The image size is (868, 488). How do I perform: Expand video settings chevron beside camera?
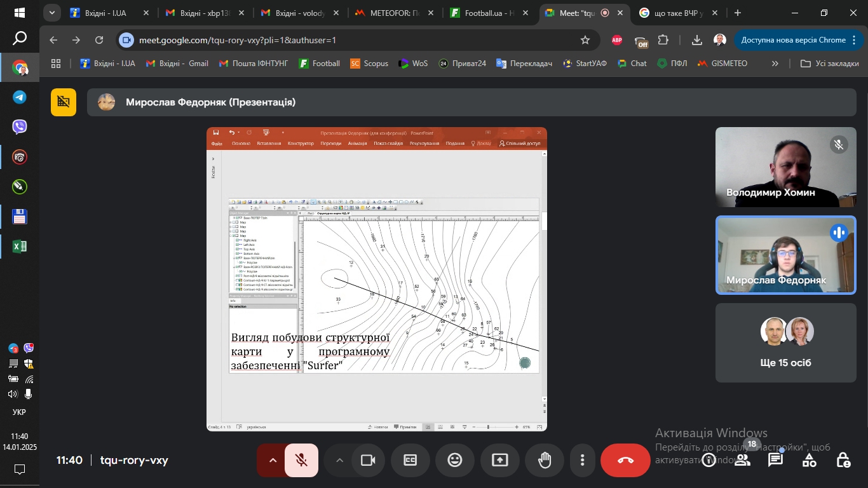pos(339,460)
